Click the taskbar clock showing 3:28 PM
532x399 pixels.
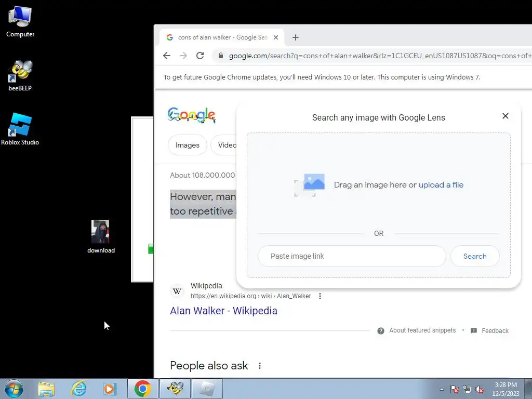(506, 389)
